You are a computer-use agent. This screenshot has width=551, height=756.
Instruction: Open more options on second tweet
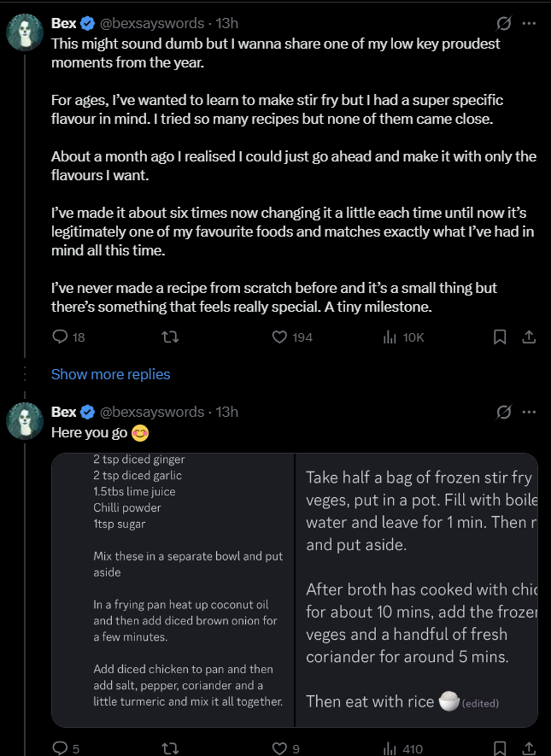(x=530, y=413)
